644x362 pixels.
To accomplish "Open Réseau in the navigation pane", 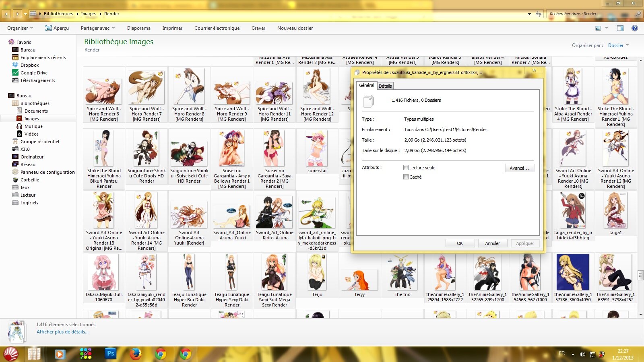I will pos(28,165).
